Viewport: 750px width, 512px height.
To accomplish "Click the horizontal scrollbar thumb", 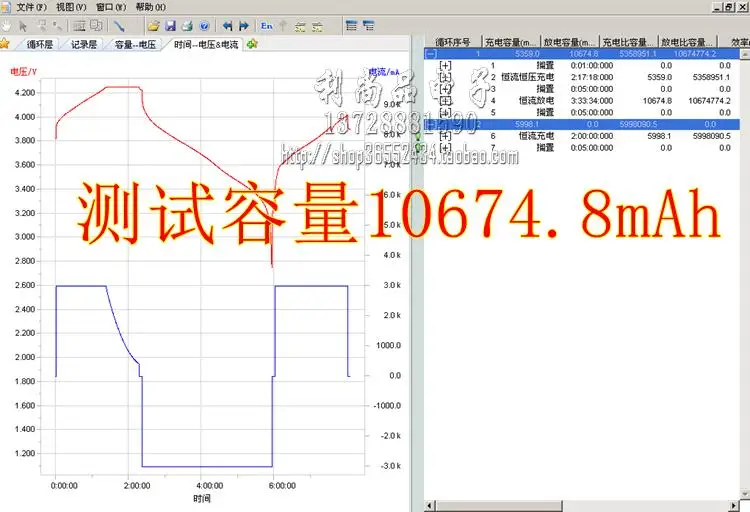I will (x=498, y=506).
